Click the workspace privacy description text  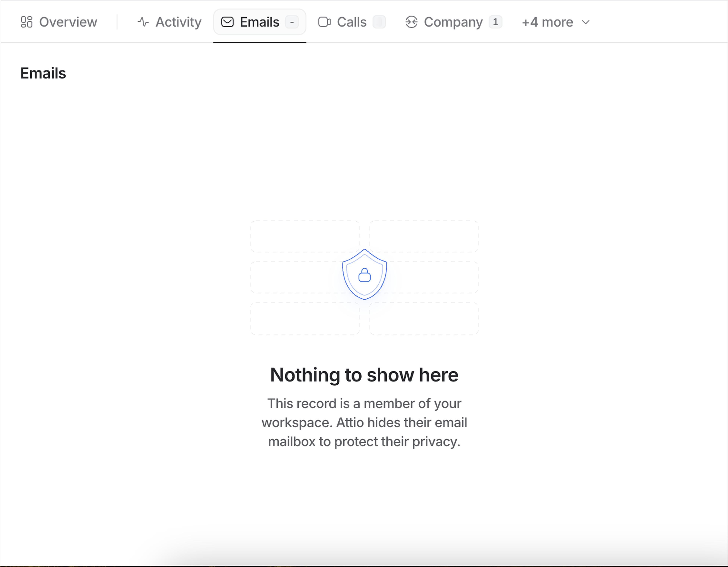click(x=364, y=422)
